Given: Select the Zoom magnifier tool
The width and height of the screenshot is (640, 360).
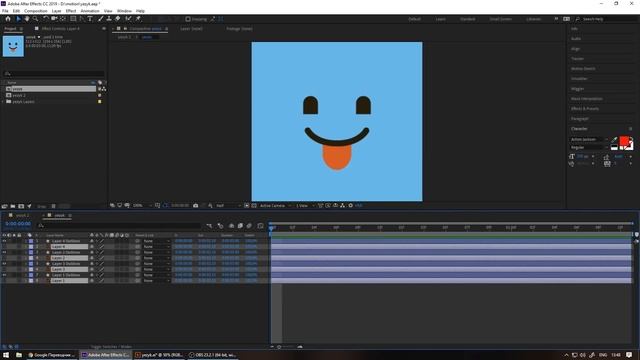Looking at the screenshot, I should [36, 19].
